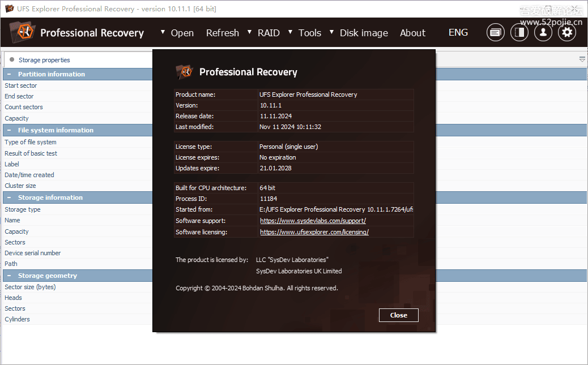The width and height of the screenshot is (588, 365).
Task: Click the logo icon in the About dialog
Action: (x=184, y=72)
